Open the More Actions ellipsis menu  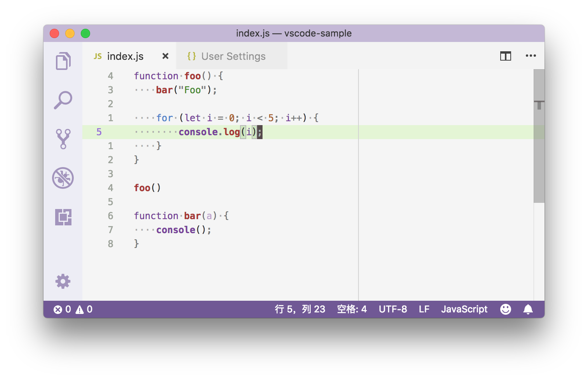click(531, 56)
